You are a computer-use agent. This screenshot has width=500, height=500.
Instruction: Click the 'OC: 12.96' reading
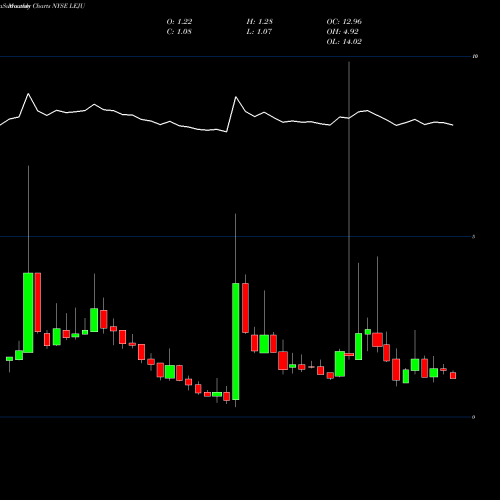click(344, 22)
